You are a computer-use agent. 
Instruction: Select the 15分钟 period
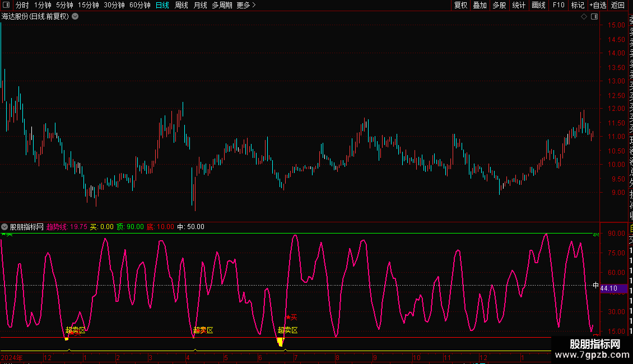coord(89,5)
